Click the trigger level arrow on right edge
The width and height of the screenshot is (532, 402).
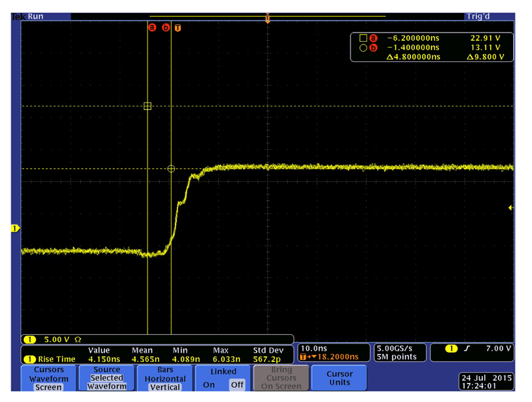511,208
